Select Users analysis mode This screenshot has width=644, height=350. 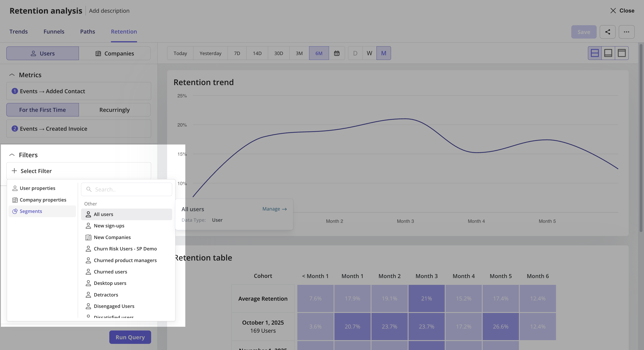point(42,53)
